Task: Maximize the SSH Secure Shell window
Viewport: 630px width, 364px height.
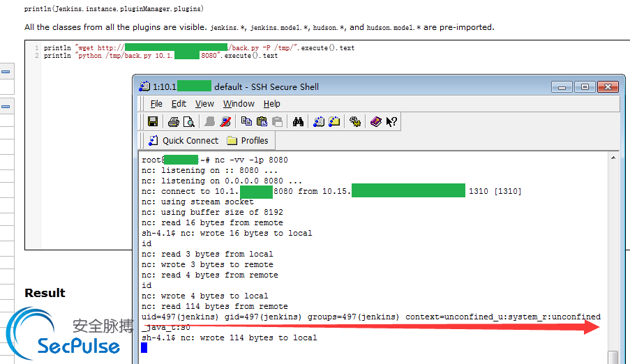Action: click(x=585, y=86)
